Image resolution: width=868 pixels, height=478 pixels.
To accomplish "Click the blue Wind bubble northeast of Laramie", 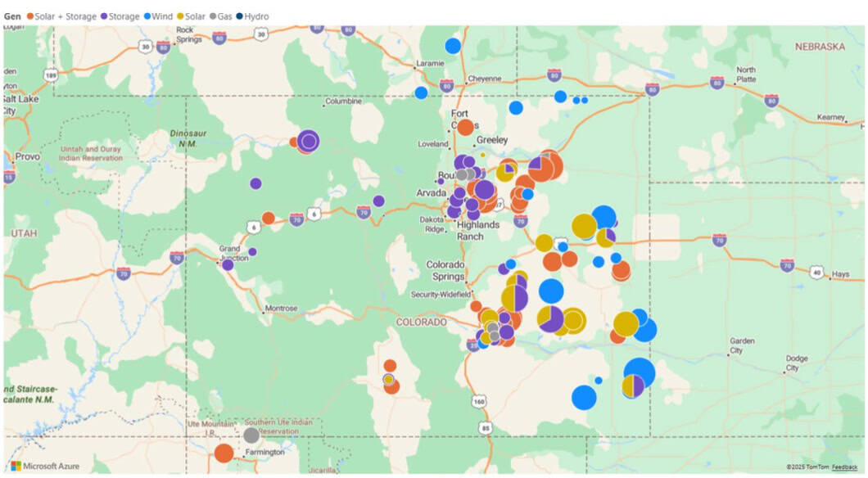I will (x=453, y=46).
